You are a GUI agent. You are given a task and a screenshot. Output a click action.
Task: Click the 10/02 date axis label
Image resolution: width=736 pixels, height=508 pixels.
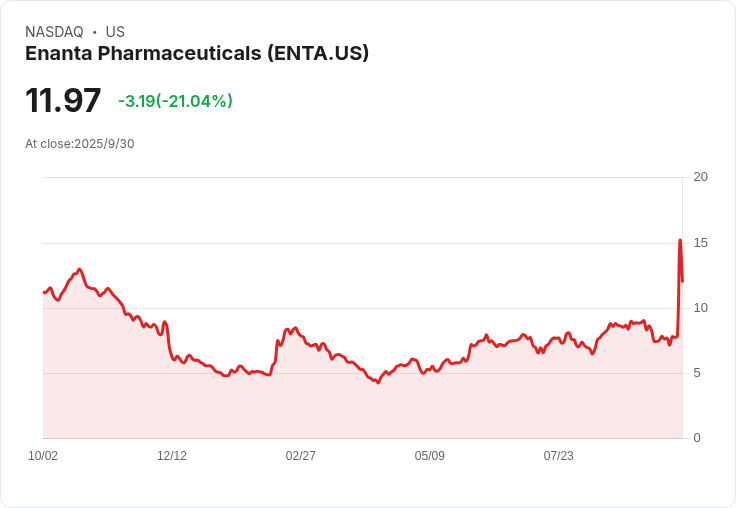click(x=43, y=456)
